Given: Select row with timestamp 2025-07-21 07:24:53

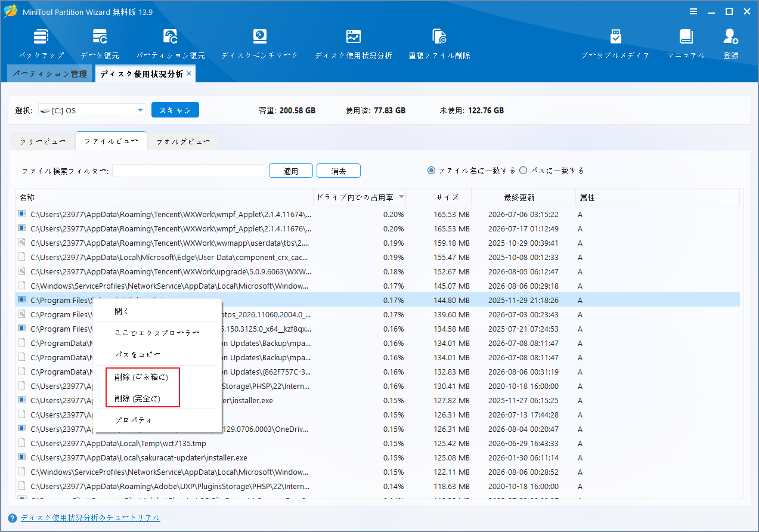Looking at the screenshot, I should pos(377,329).
